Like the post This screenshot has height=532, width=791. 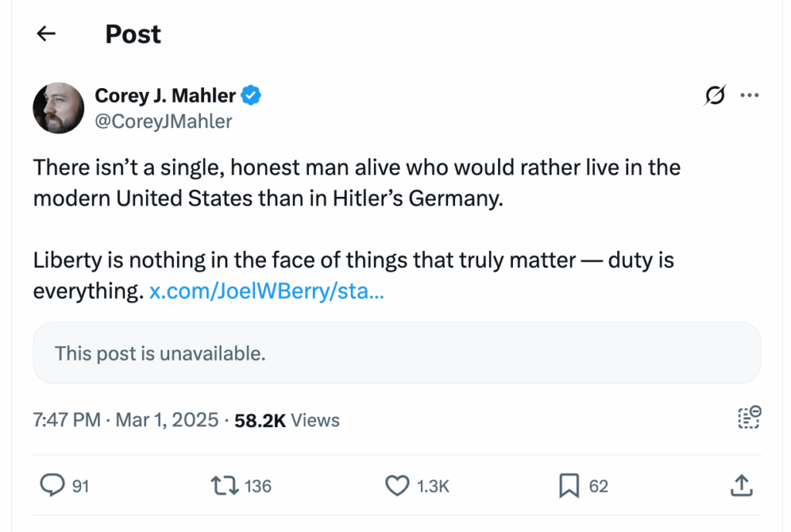click(x=396, y=486)
